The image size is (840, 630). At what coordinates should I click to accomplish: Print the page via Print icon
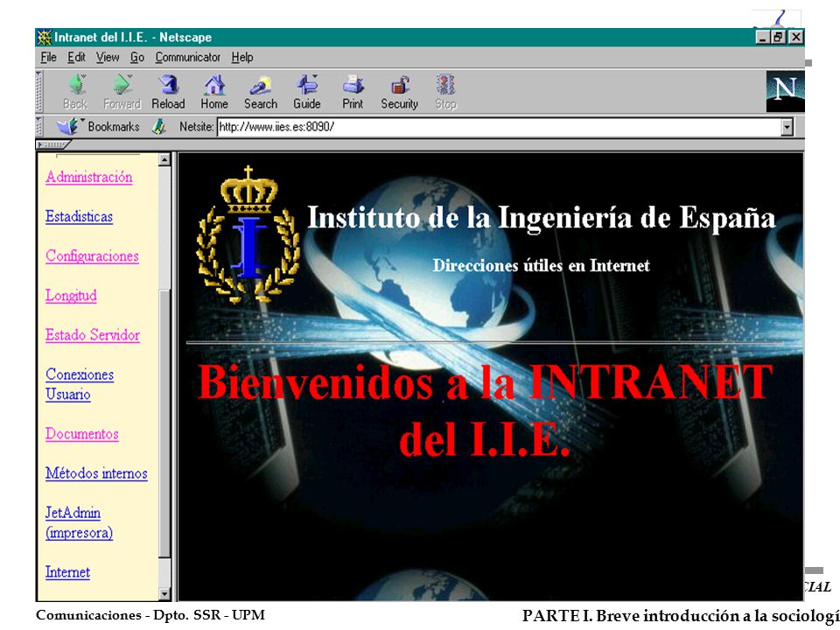pos(353,92)
